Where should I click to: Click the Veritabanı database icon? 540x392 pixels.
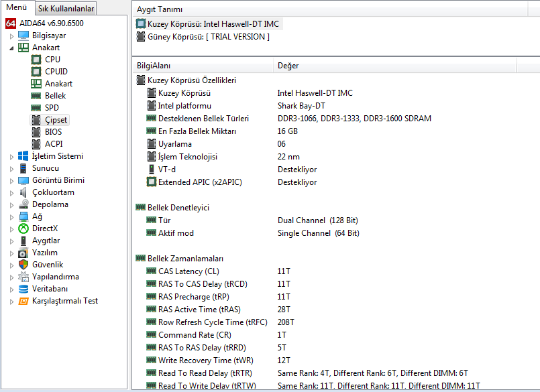(x=23, y=289)
